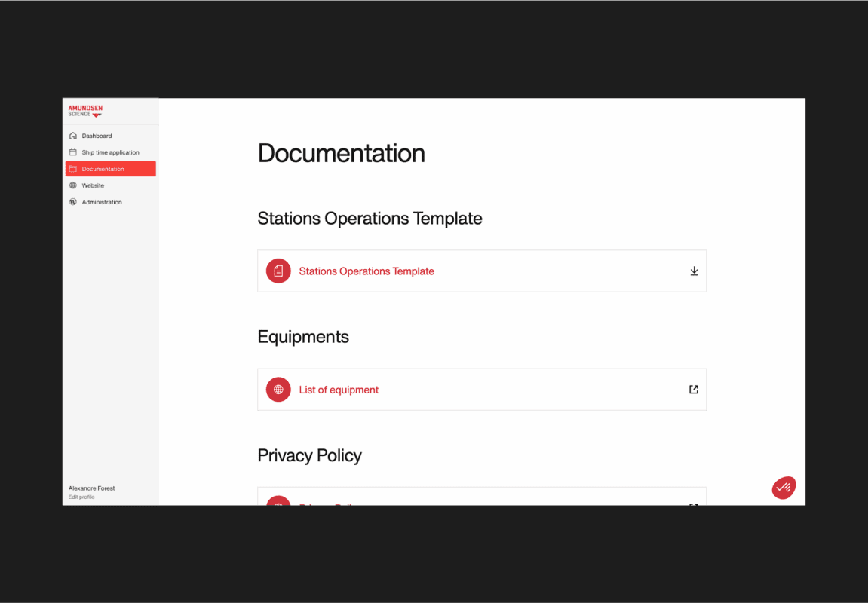
Task: Click the red globe icon beside List of equipment
Action: 278,390
